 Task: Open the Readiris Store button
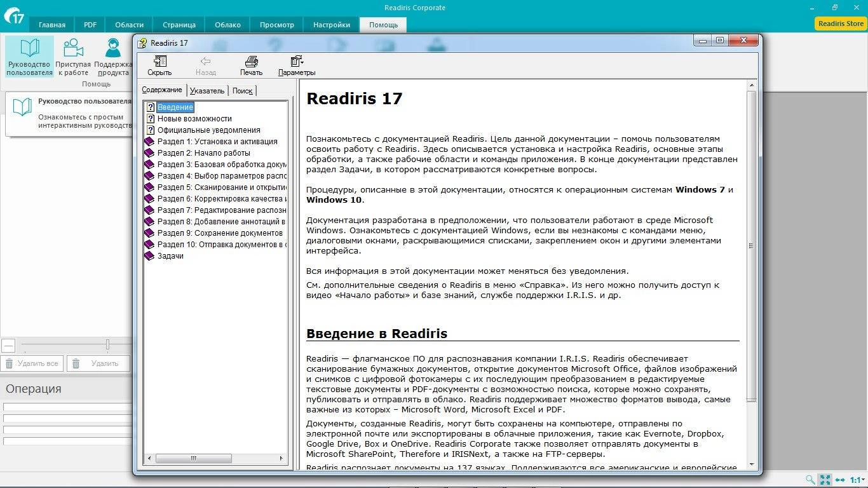[840, 24]
